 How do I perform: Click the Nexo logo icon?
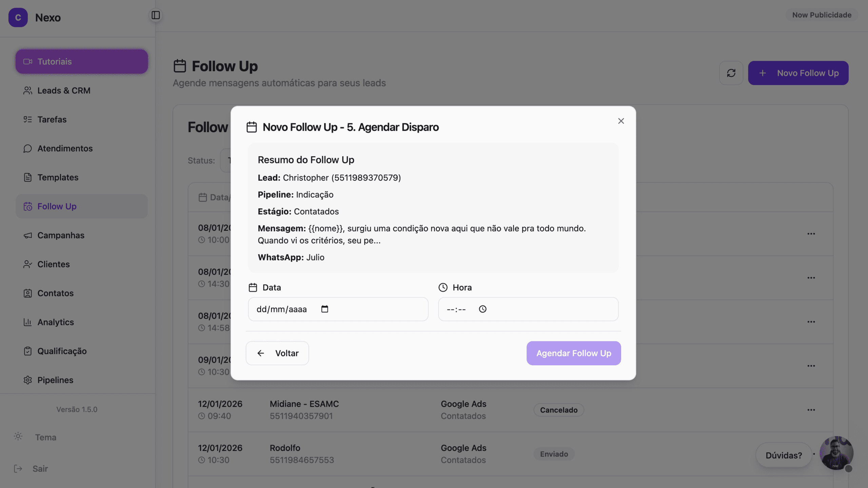tap(18, 18)
